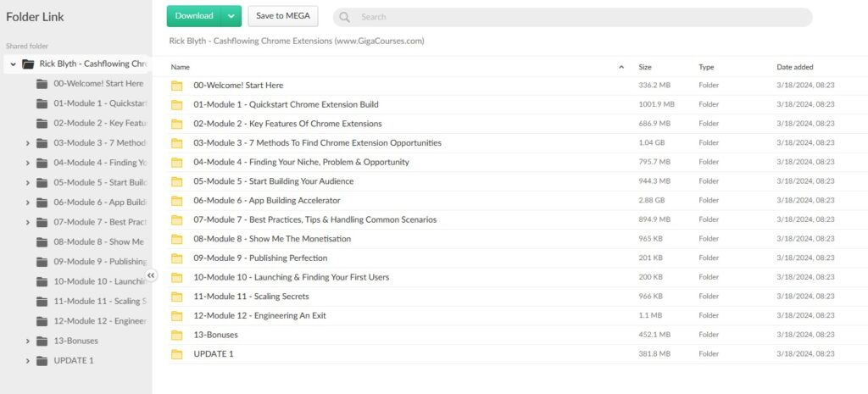This screenshot has width=868, height=394.
Task: Expand 07-Module 7 in sidebar tree
Action: [x=28, y=223]
